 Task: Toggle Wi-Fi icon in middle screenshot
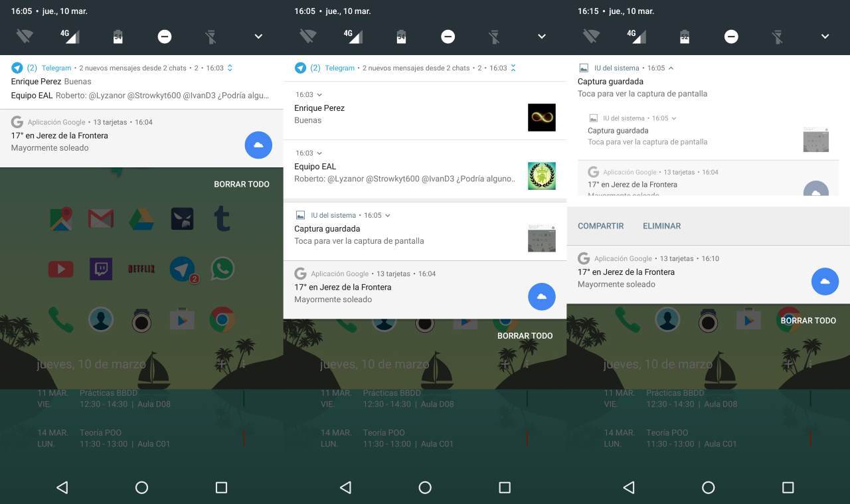[308, 36]
